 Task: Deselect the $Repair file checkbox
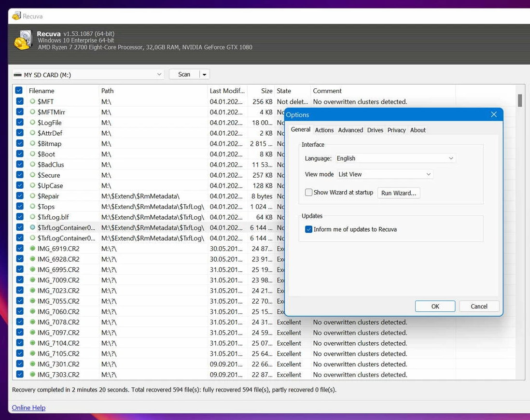pos(20,196)
